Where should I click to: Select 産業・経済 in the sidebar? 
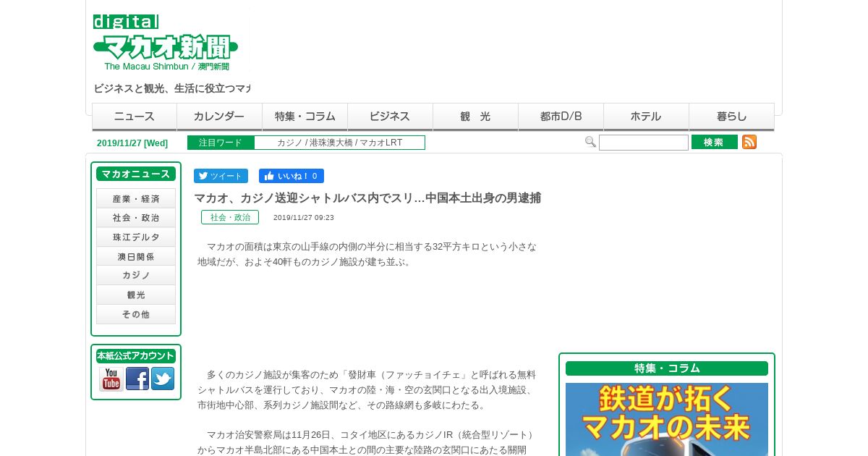click(136, 198)
